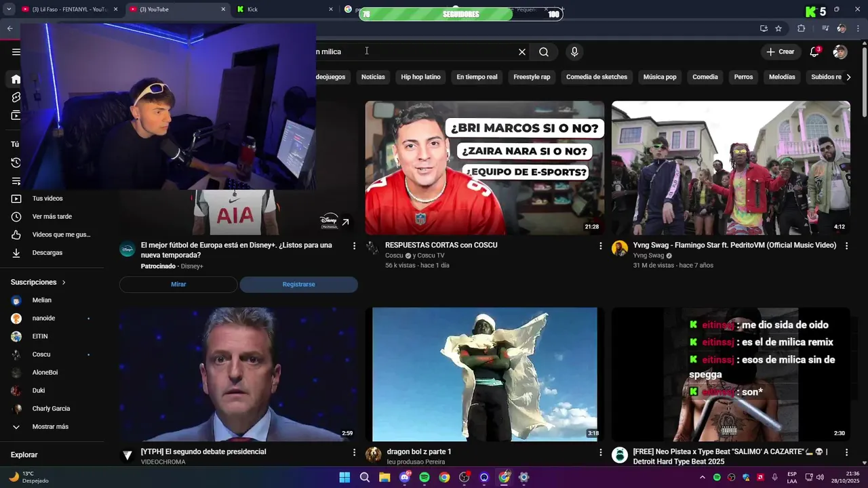Open options for Neo Pistea Type Beat video
Screen dimensions: 868x488
(846, 452)
